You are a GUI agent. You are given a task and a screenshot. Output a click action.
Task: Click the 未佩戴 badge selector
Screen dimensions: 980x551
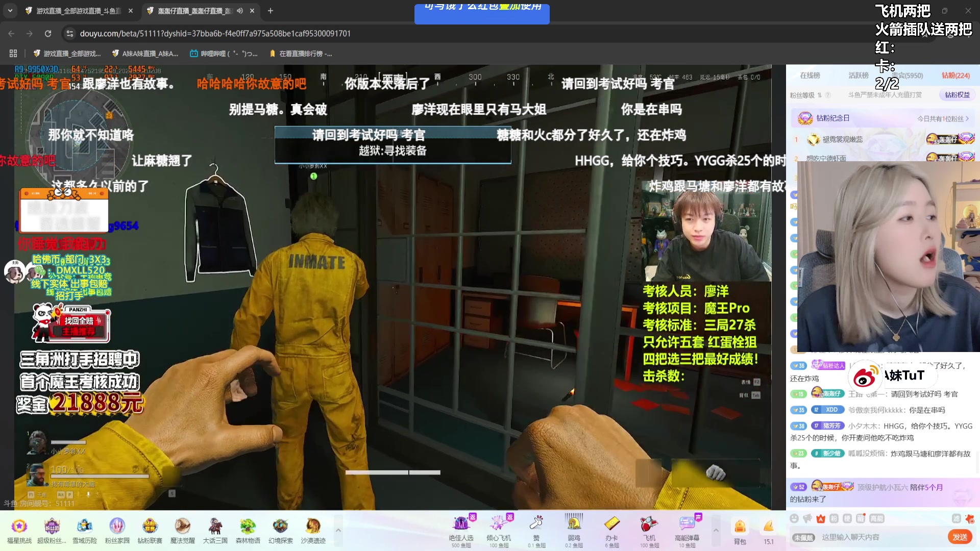803,537
